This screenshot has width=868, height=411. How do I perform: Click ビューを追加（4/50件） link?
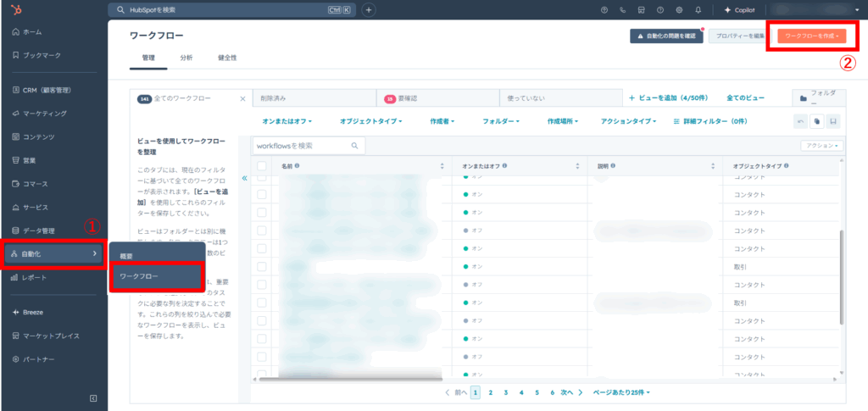click(x=668, y=98)
